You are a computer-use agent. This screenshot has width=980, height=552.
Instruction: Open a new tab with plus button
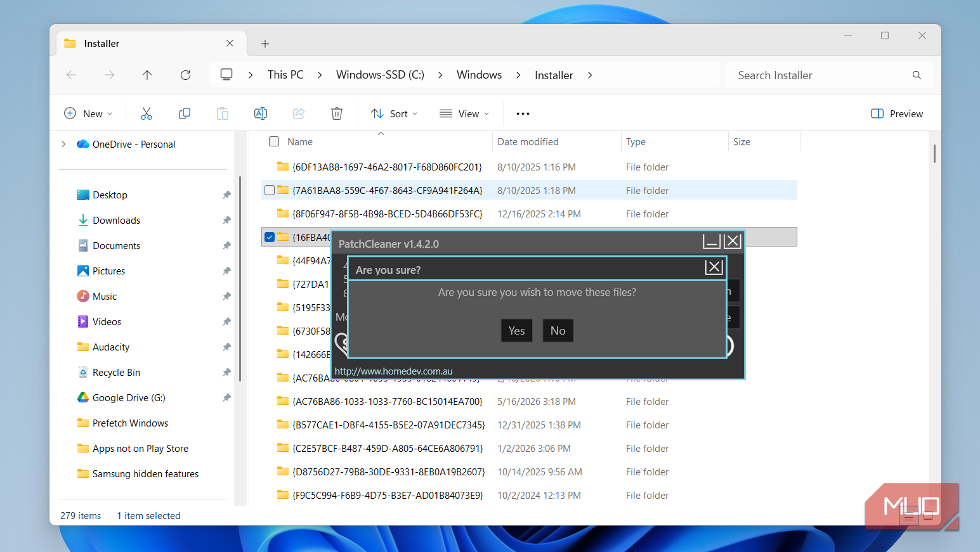point(265,44)
